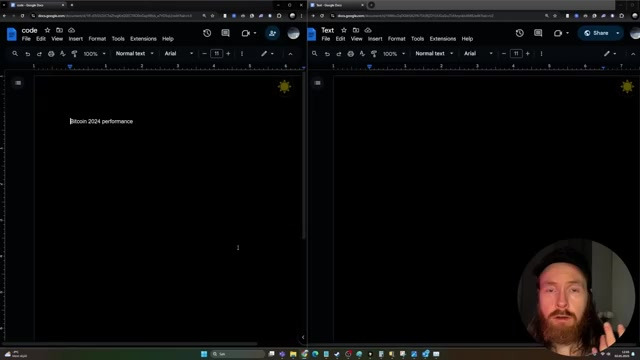Undo last action in Text window
Viewport: 640px width, 360px height.
pyautogui.click(x=327, y=53)
